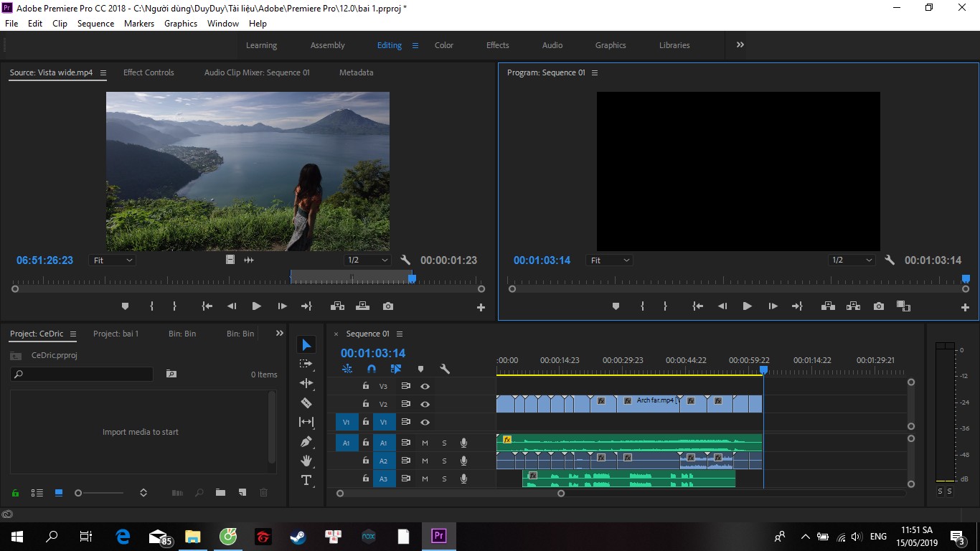Image resolution: width=980 pixels, height=551 pixels.
Task: Open Program playback resolution 1/2 dropdown
Action: pyautogui.click(x=852, y=260)
